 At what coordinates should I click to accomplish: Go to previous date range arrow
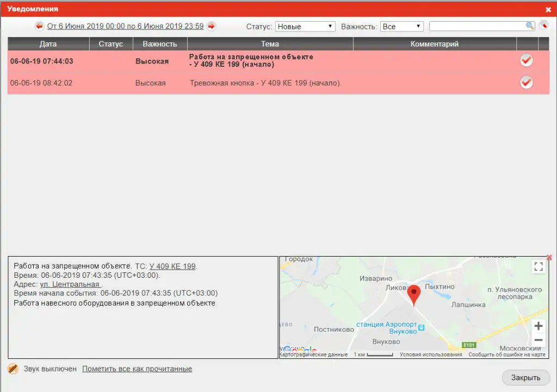pos(39,26)
